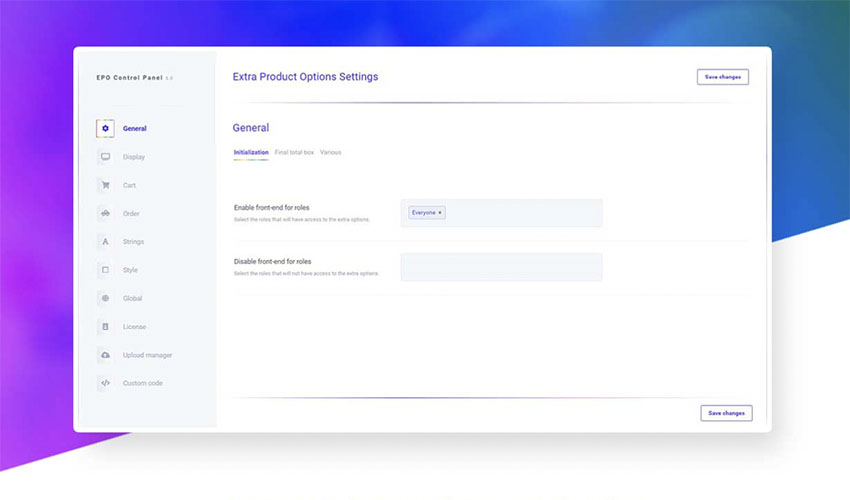Image resolution: width=850 pixels, height=500 pixels.
Task: Switch to the Initialization tab
Action: tap(251, 152)
